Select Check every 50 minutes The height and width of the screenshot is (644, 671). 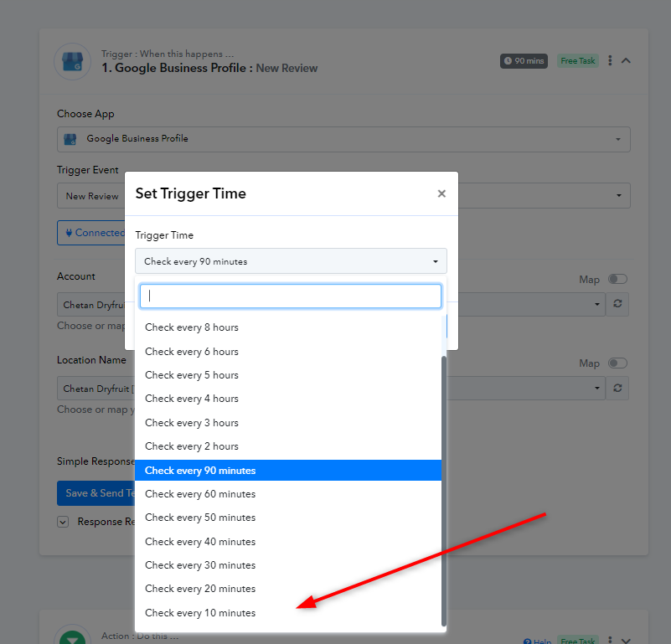tap(288, 518)
